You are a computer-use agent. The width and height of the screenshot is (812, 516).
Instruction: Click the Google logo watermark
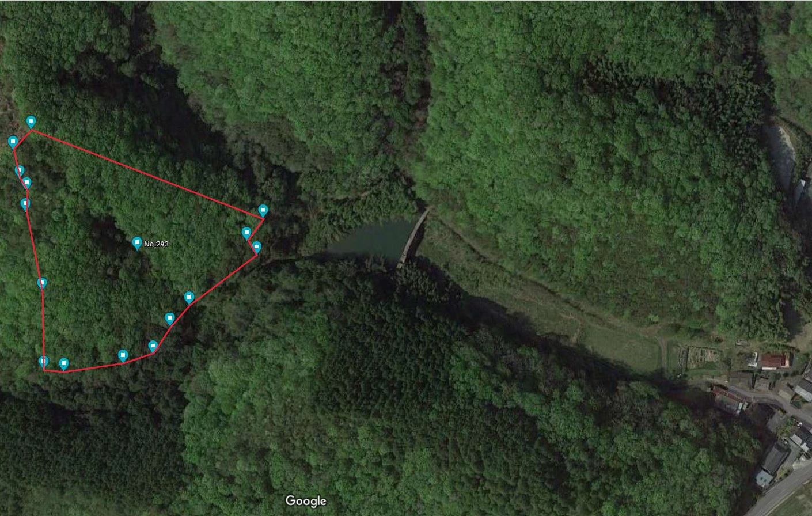click(x=306, y=501)
